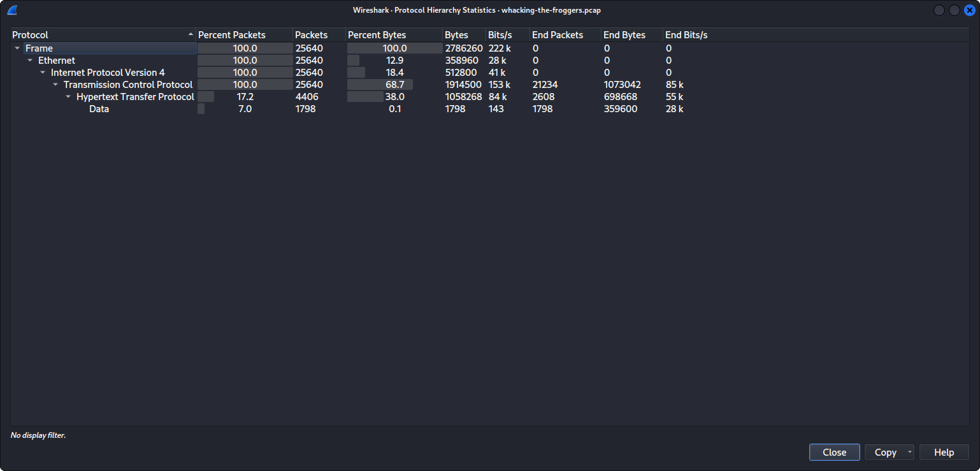
Task: Close window with blue X button
Action: click(969, 10)
